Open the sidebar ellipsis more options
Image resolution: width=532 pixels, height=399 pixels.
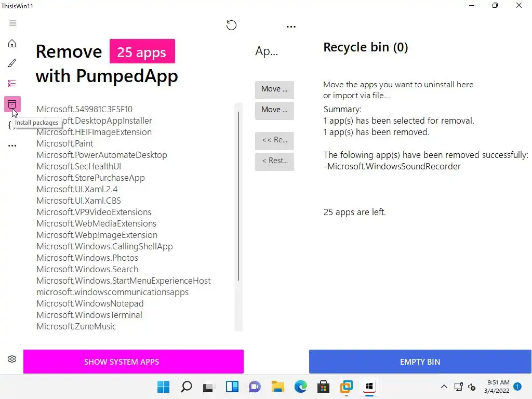click(12, 145)
